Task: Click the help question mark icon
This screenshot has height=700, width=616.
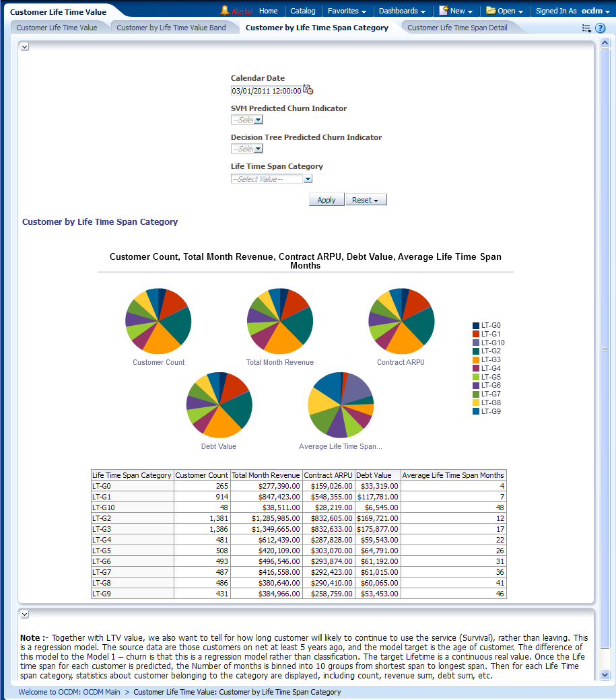Action: point(601,28)
